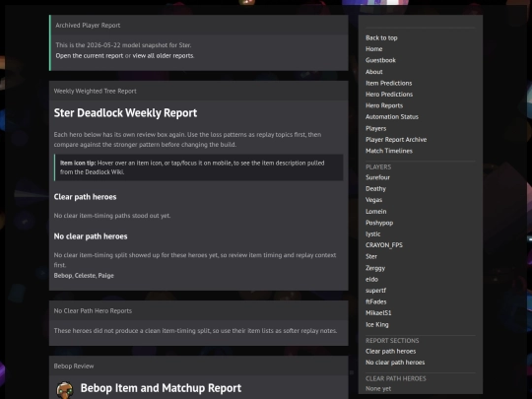Open the current report link
This screenshot has width=532, height=399.
pyautogui.click(x=90, y=55)
